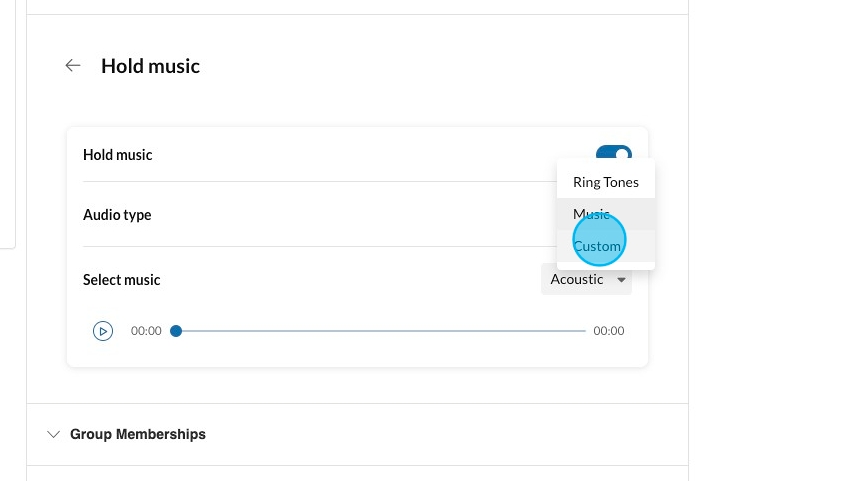Click the total duration label right of slider
Viewport: 860px width, 481px height.
click(608, 331)
